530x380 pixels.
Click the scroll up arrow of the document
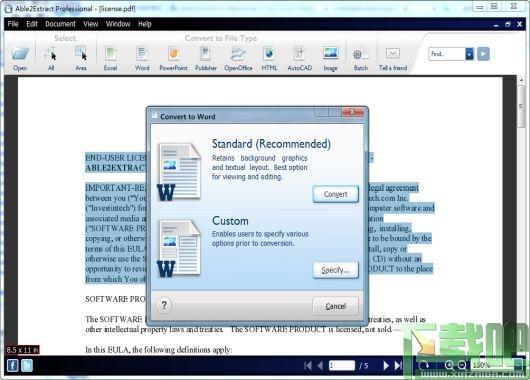pyautogui.click(x=521, y=80)
